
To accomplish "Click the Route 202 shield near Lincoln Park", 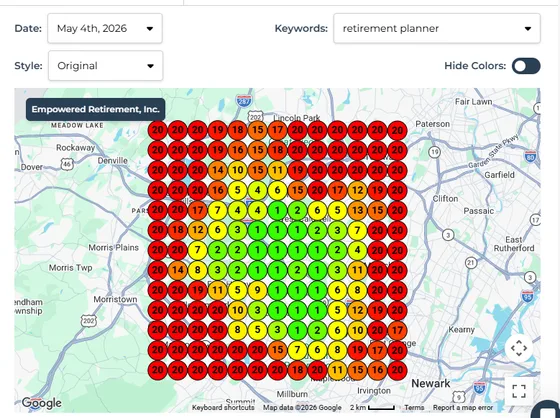I will pyautogui.click(x=255, y=116).
